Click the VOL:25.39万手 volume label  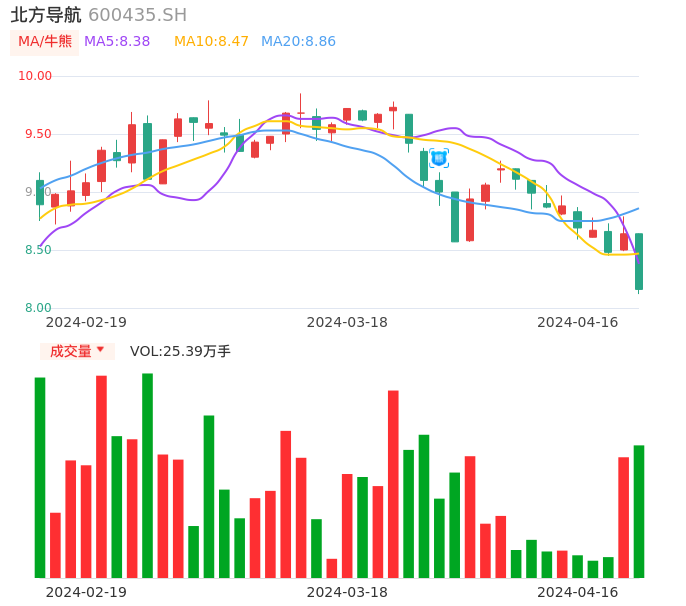pyautogui.click(x=180, y=351)
